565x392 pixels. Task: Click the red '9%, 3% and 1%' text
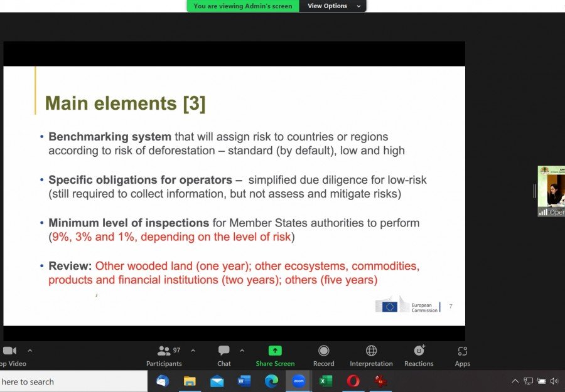[x=94, y=237]
